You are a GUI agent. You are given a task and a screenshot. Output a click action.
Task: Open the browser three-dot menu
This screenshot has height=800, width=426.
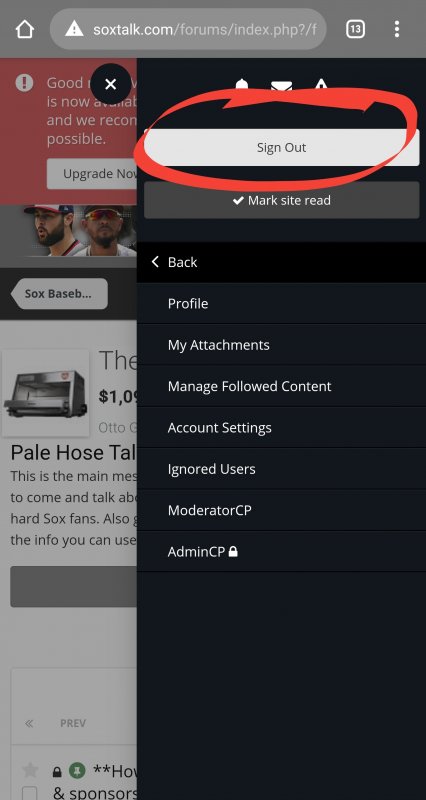pyautogui.click(x=396, y=29)
